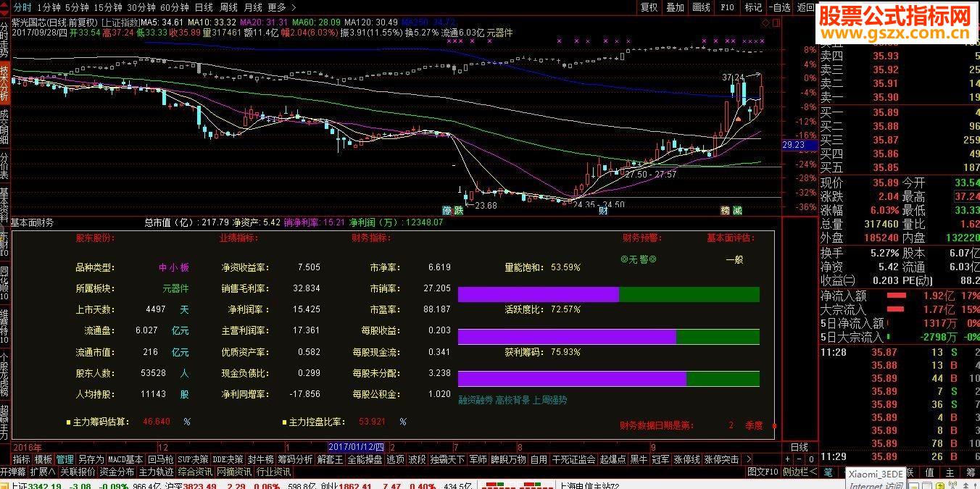Image resolution: width=980 pixels, height=489 pixels.
Task: Toggle the 侧边栏 sidebar
Action: coord(800,472)
